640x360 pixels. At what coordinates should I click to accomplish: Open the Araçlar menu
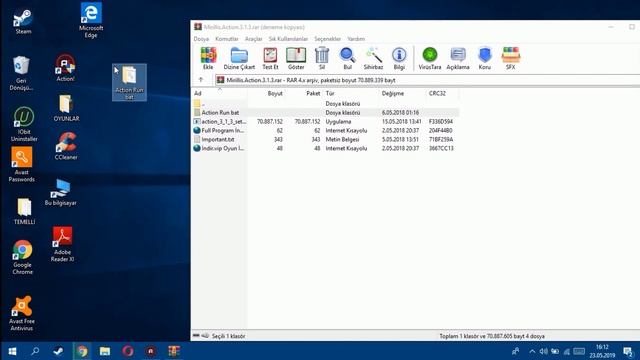[253, 39]
